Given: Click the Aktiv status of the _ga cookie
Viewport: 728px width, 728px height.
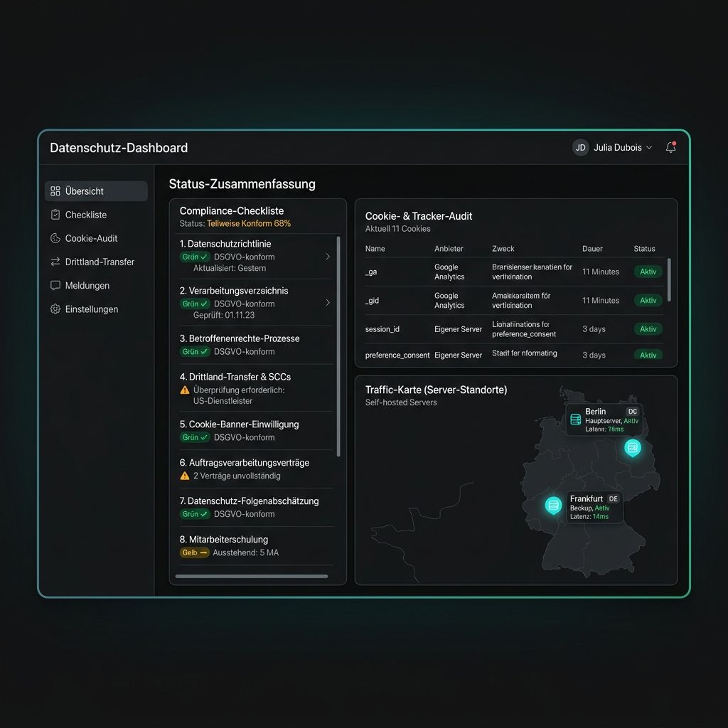Looking at the screenshot, I should tap(648, 272).
